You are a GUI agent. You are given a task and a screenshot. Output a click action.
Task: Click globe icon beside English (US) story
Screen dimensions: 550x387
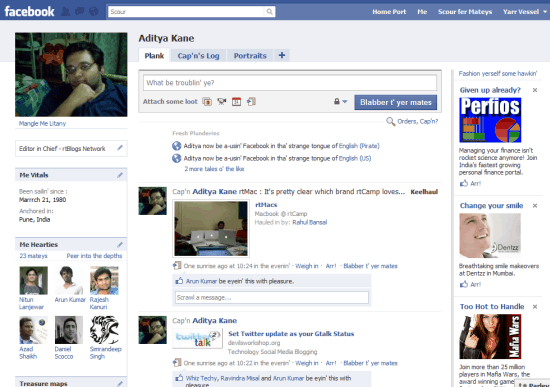[x=176, y=158]
